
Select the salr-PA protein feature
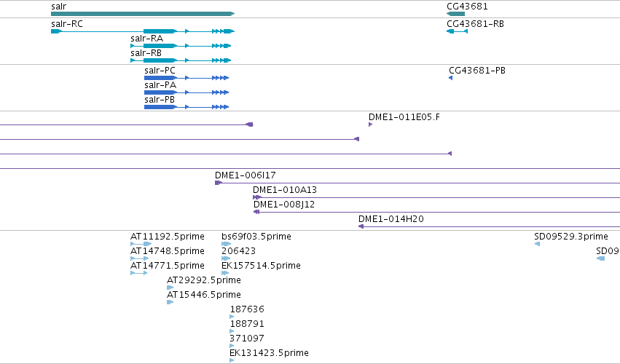(187, 92)
